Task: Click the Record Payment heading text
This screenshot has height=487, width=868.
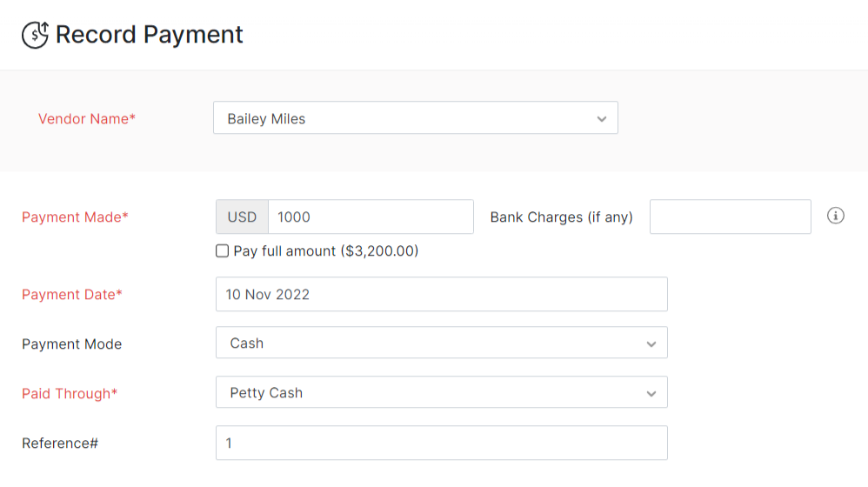Action: [150, 35]
